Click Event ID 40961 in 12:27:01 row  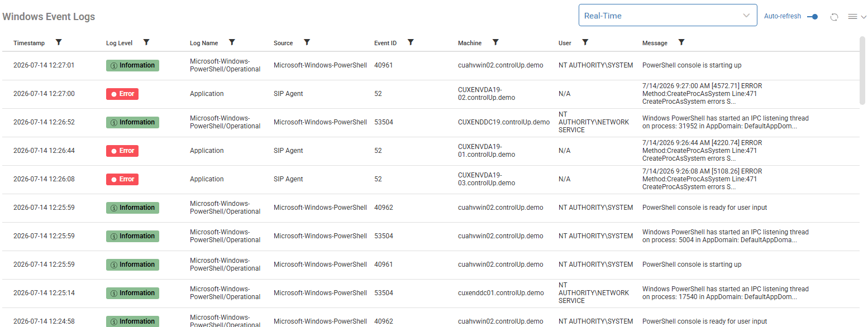[x=384, y=65]
